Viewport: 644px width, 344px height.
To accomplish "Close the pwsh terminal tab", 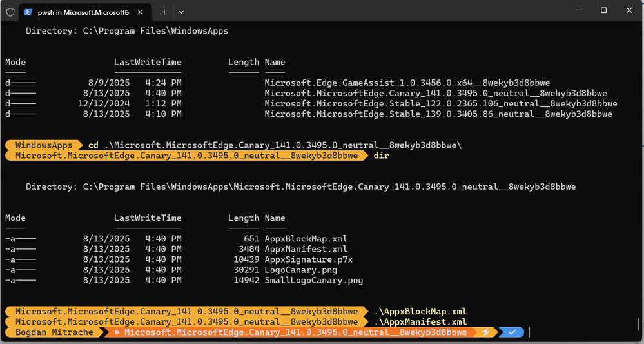I will 140,12.
